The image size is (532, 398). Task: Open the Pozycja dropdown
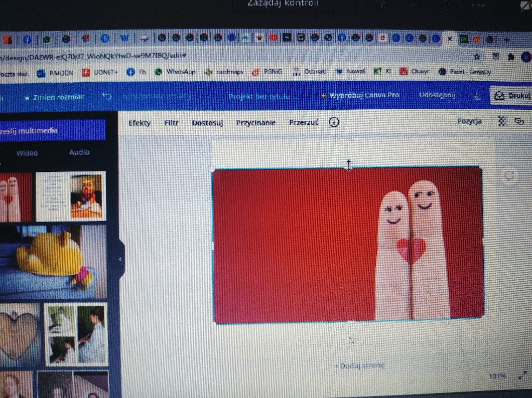[x=469, y=121]
